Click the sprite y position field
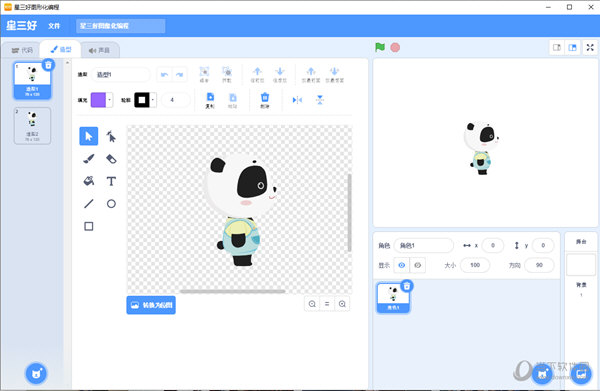This screenshot has height=391, width=600. 543,245
